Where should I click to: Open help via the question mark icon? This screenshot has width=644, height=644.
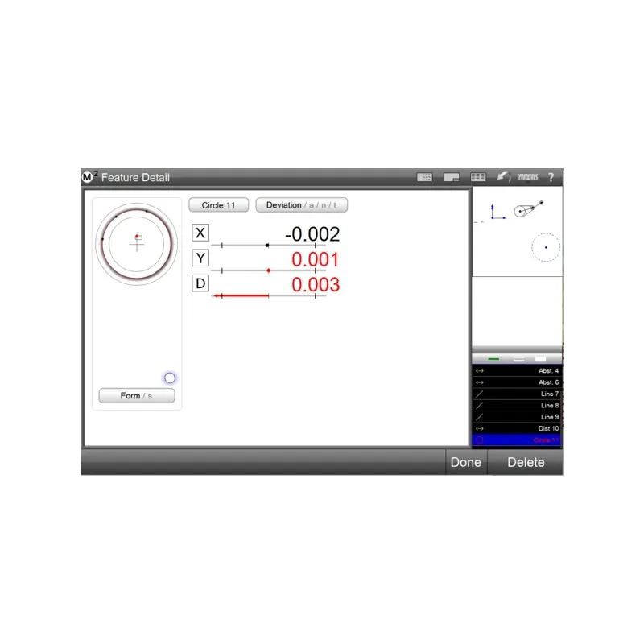point(551,178)
